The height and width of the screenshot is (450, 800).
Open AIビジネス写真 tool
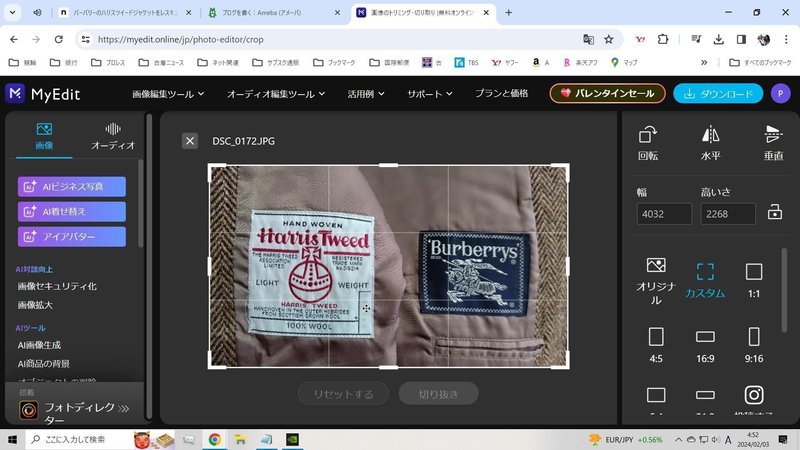[x=71, y=187]
